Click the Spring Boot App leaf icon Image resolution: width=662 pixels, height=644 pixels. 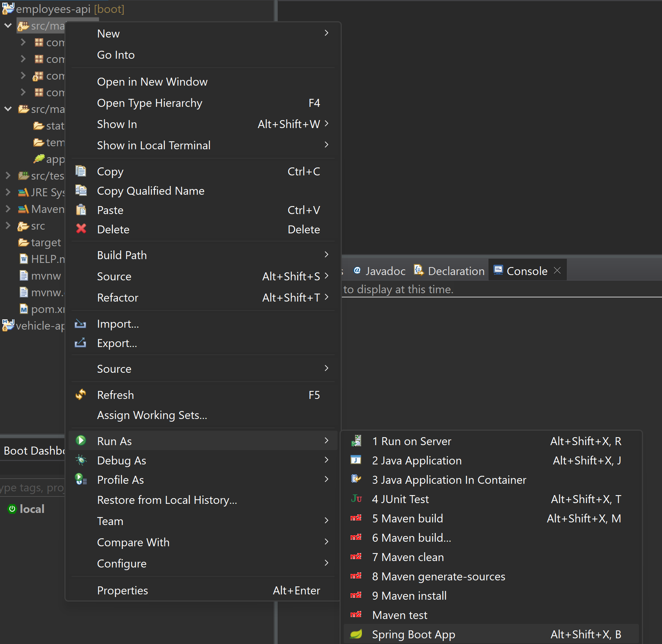(x=356, y=634)
